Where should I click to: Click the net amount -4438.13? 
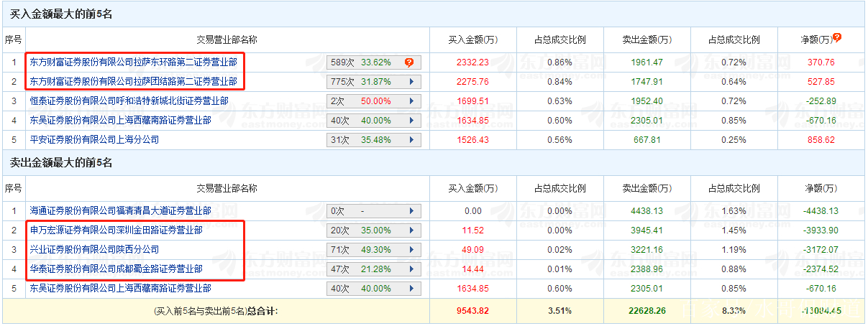coord(821,211)
